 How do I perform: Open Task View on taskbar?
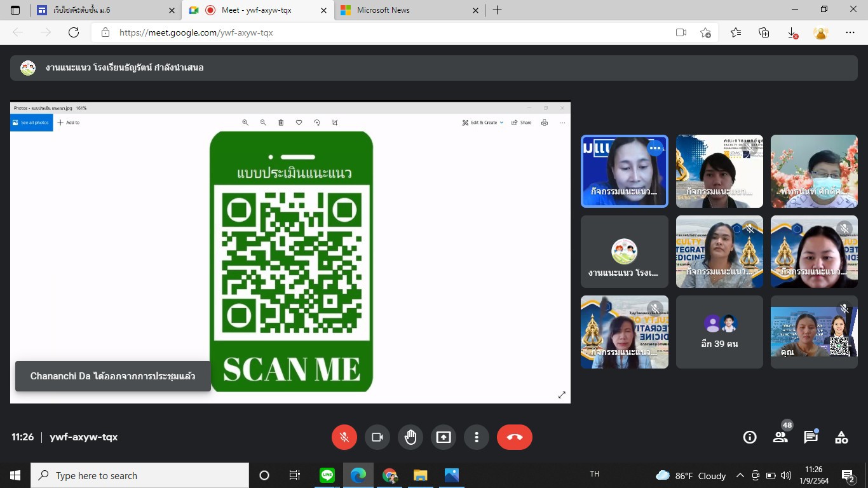click(295, 475)
